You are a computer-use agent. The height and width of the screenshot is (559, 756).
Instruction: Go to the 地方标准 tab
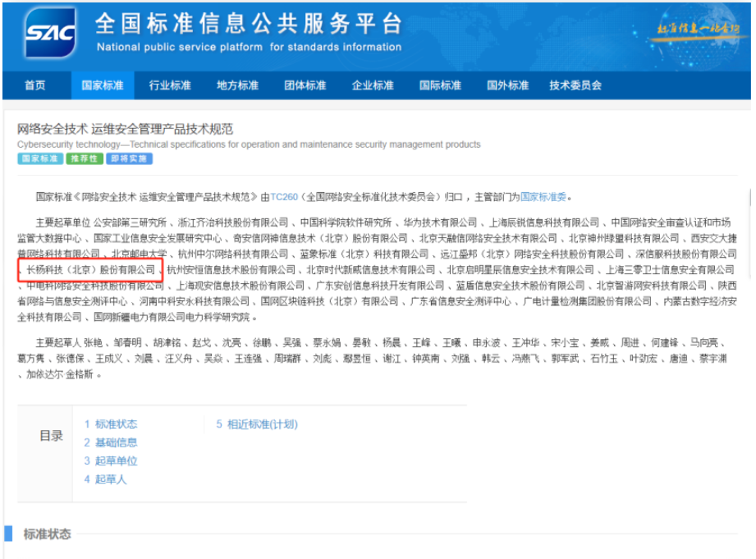237,85
